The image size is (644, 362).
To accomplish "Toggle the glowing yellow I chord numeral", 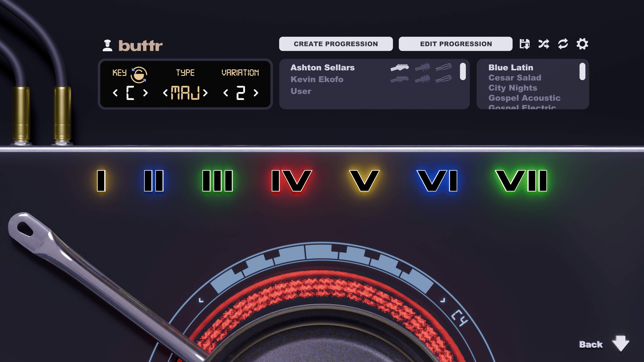I will 101,181.
